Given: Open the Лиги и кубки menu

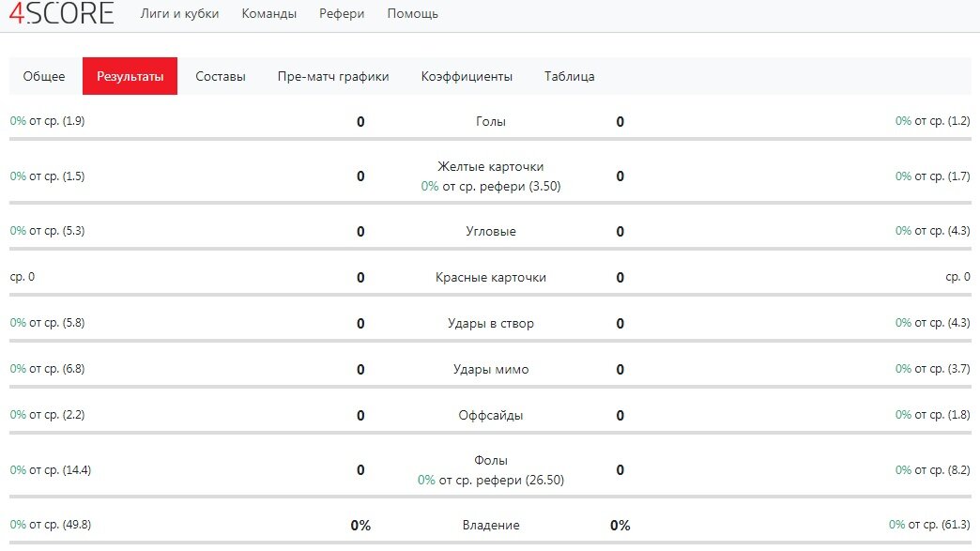Looking at the screenshot, I should click(178, 14).
